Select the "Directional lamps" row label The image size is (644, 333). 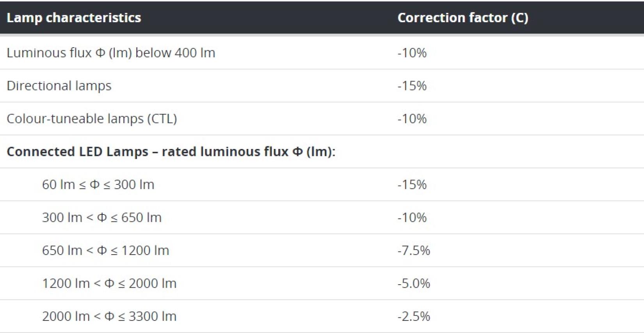[59, 86]
